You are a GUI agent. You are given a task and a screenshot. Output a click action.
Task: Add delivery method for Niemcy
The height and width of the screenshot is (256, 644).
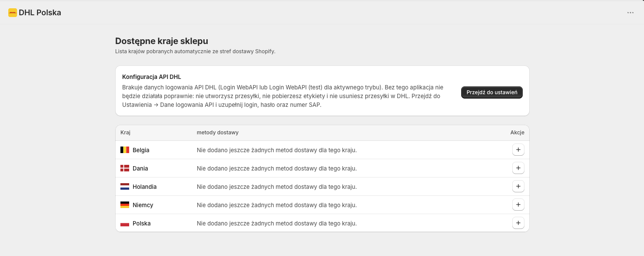tap(518, 205)
